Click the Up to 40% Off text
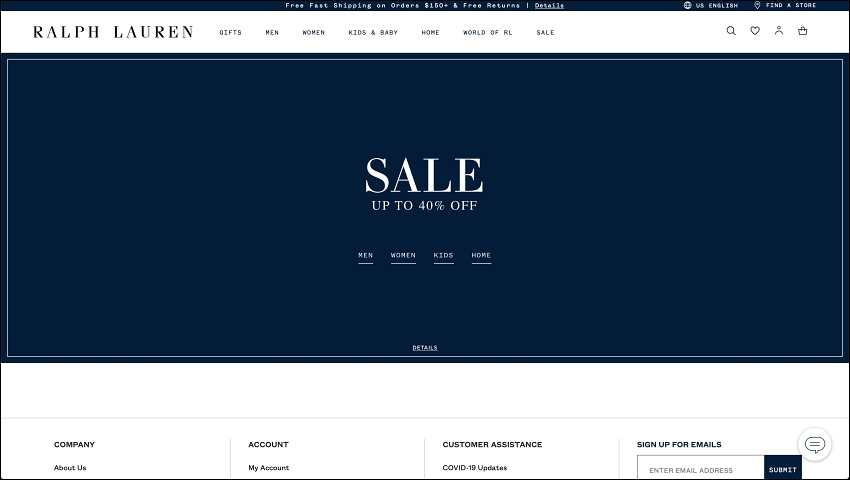 point(424,206)
